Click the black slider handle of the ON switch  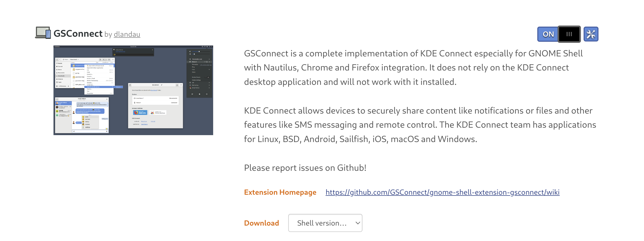click(x=569, y=34)
